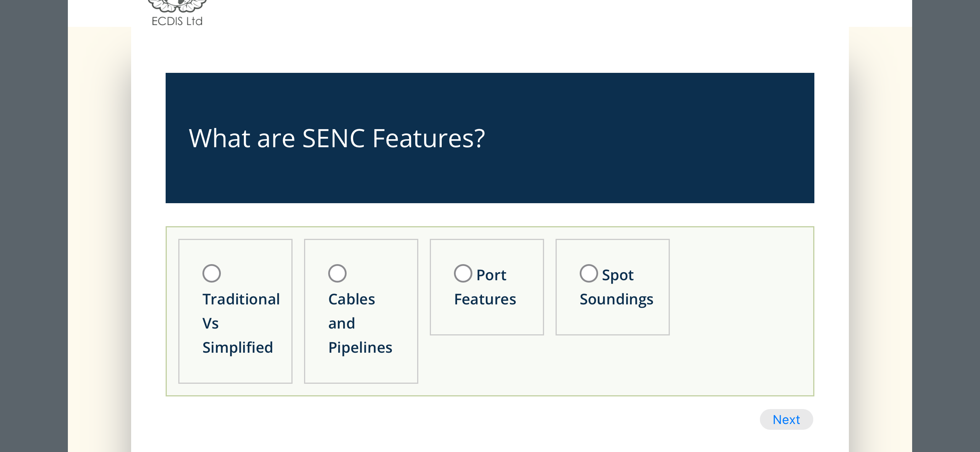Click the 'Port Features' answer card
980x452 pixels.
487,287
